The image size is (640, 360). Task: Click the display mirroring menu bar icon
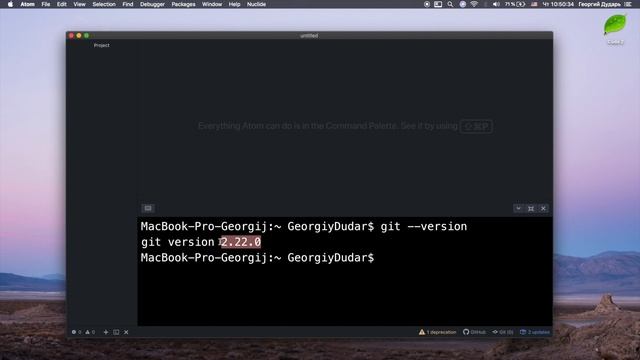[x=438, y=4]
